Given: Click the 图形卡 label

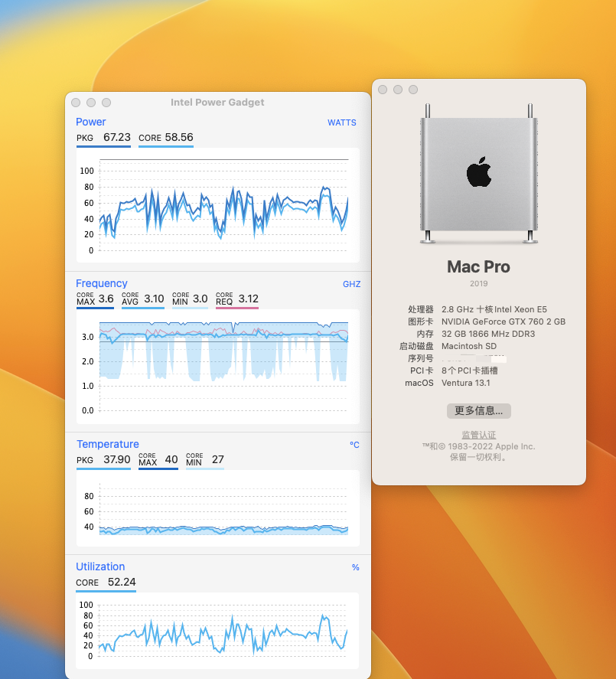Looking at the screenshot, I should 421,322.
